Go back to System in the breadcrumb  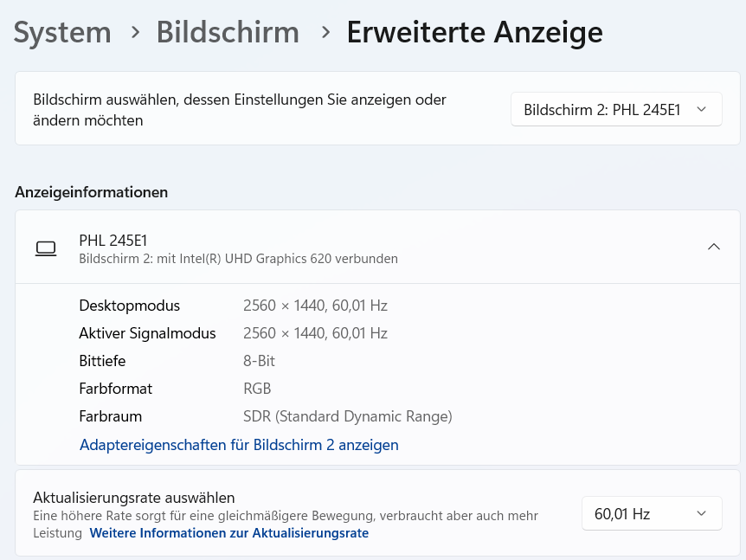point(62,32)
